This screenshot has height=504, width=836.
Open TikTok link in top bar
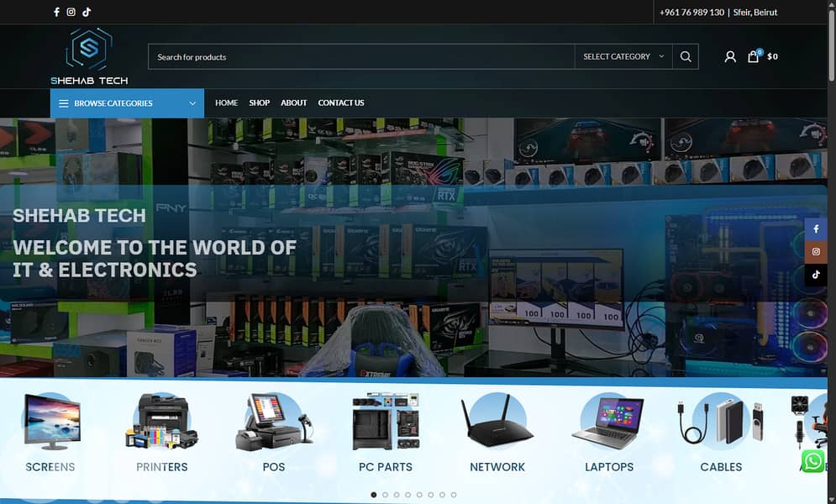[x=87, y=12]
